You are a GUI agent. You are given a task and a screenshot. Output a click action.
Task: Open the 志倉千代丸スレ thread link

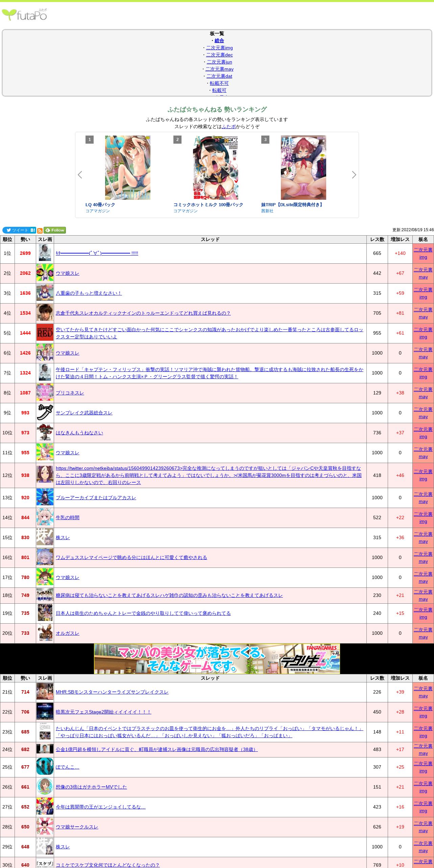pyautogui.click(x=143, y=313)
